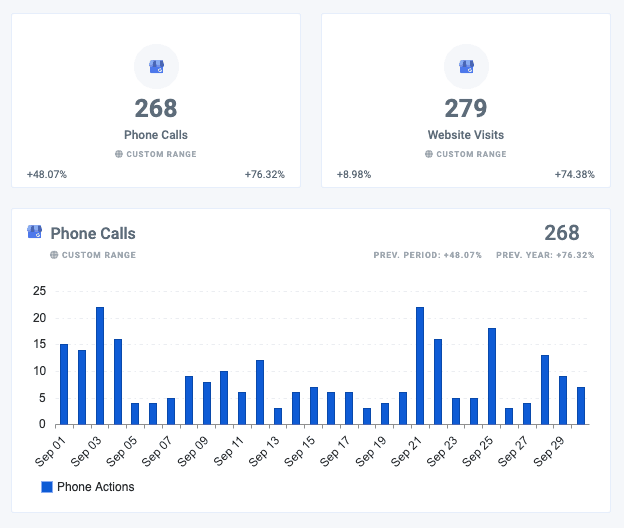Select the CUSTOM RANGE label in Phone Calls card
The height and width of the screenshot is (528, 624).
tap(162, 154)
